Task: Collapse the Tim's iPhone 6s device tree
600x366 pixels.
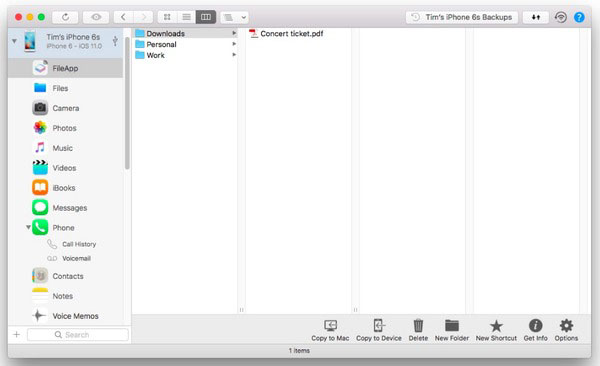Action: pos(14,41)
